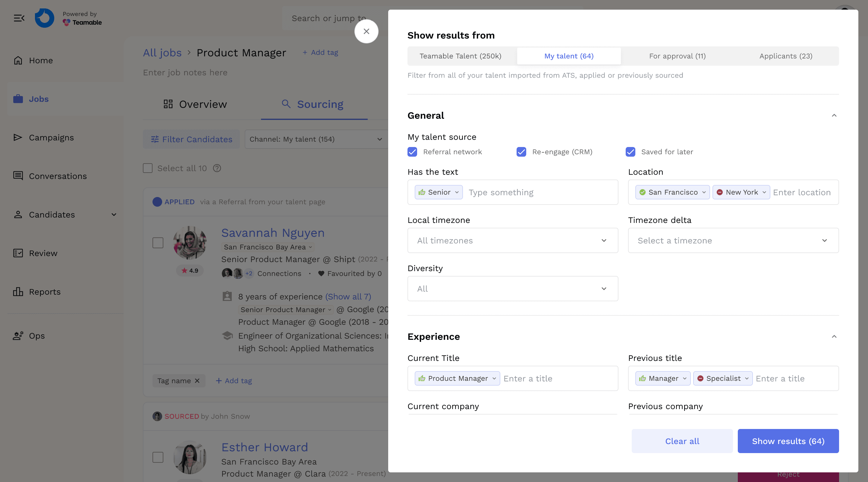Click the Conversations chat icon
This screenshot has height=482, width=868.
click(18, 176)
